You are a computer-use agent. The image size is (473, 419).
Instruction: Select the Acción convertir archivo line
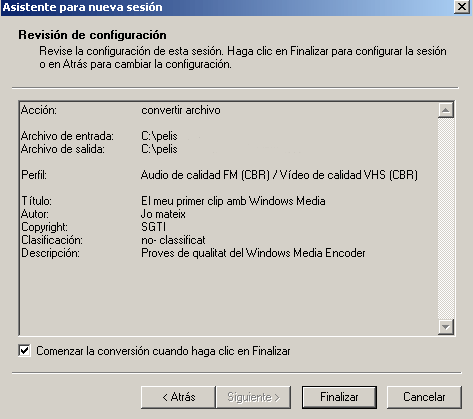coord(121,110)
